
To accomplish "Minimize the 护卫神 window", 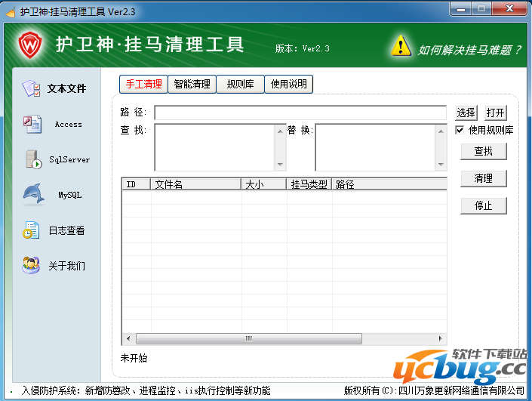I will pos(461,9).
